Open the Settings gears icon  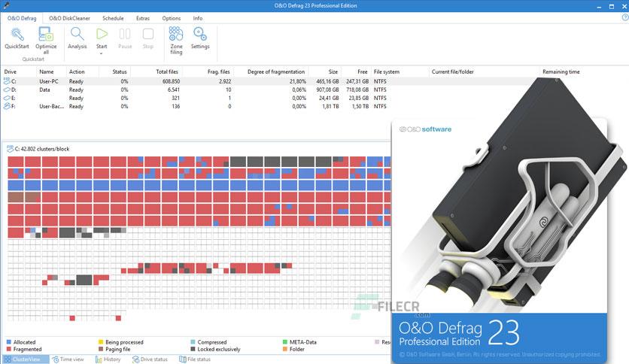point(200,35)
